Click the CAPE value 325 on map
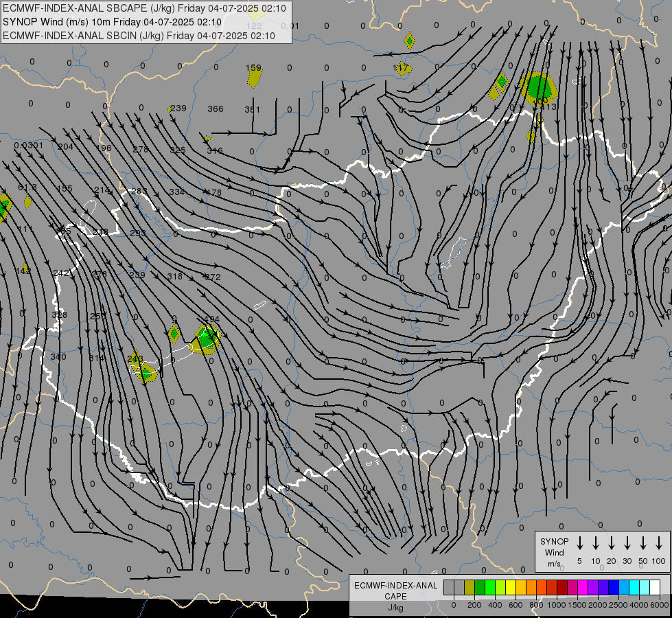Screen dimensions: 672x618 click(178, 150)
